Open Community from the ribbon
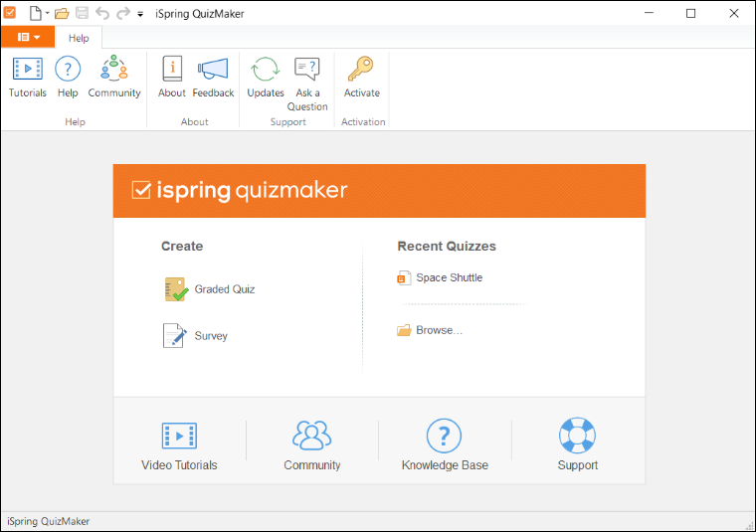The height and width of the screenshot is (532, 756). (114, 78)
